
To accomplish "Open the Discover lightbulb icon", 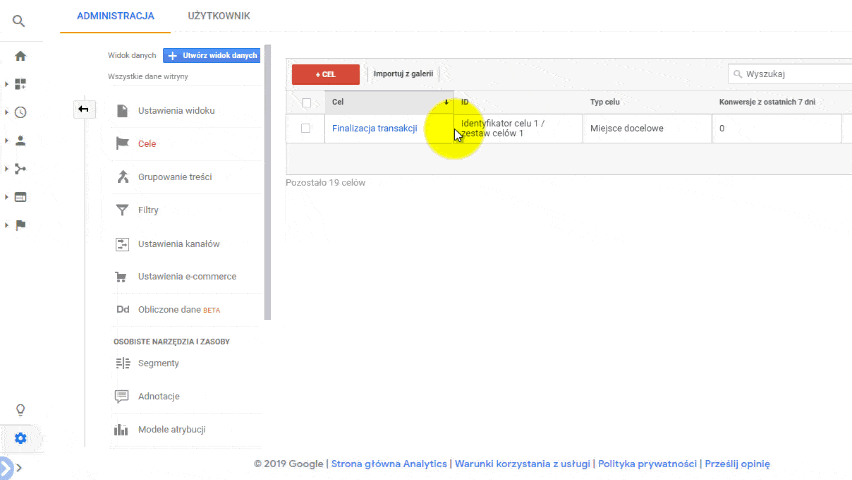I will point(20,409).
